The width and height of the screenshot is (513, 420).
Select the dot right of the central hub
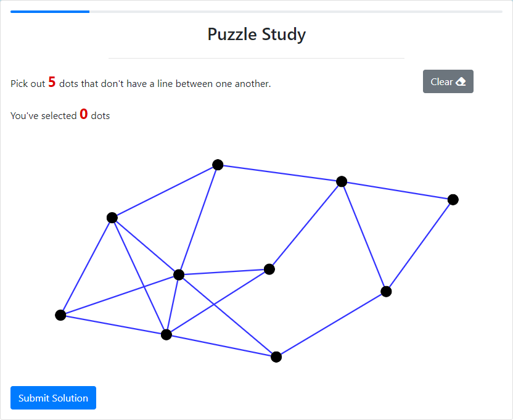click(269, 270)
